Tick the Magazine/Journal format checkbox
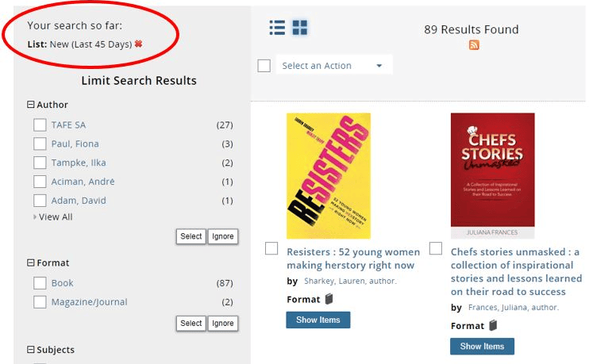The image size is (589, 364). pos(40,302)
